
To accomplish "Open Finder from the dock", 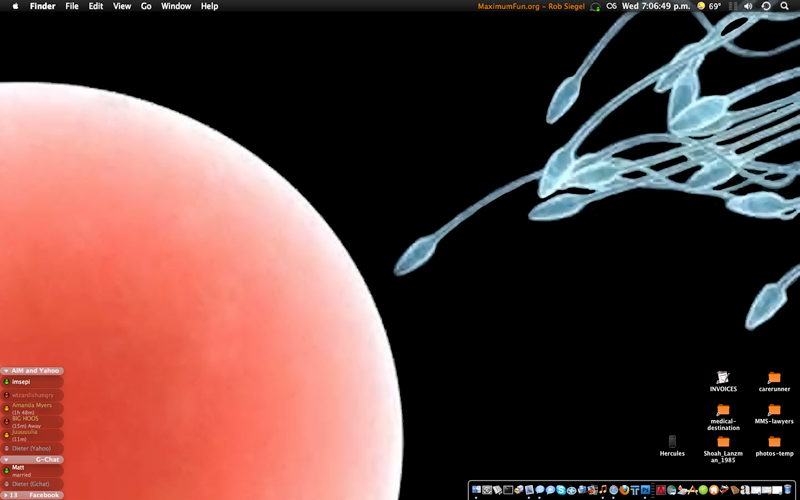I will (x=477, y=490).
